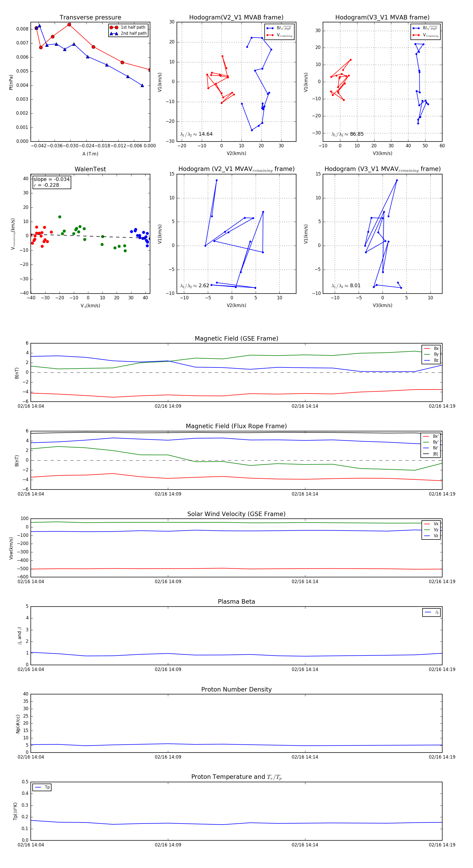This screenshot has height=868, width=473.
Task: Select the "Bx'" legend entry in Flux Rope plot
Action: pos(431,436)
